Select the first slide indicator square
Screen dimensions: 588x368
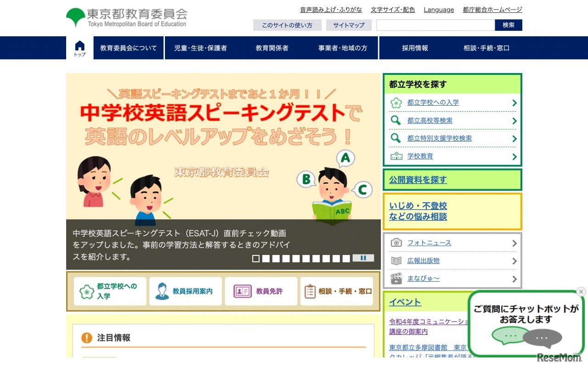click(x=256, y=259)
